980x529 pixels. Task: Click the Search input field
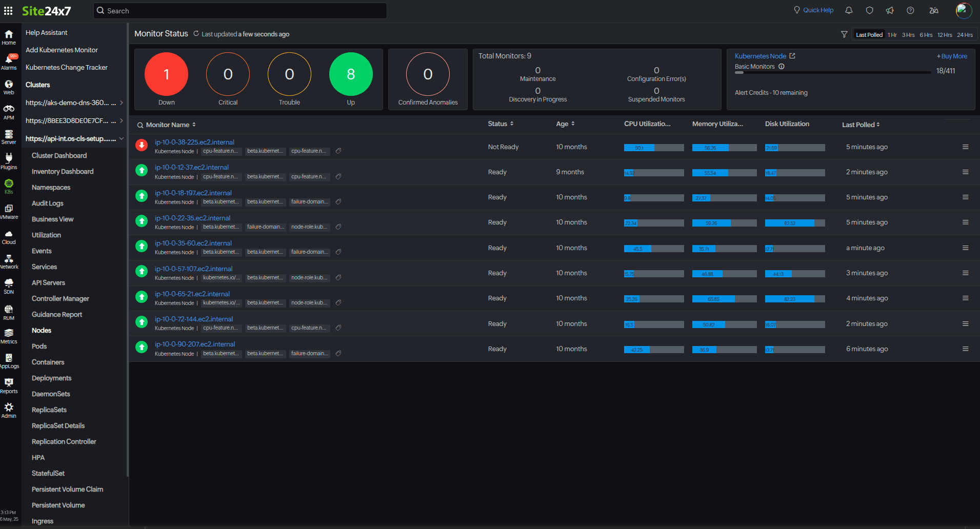(240, 11)
